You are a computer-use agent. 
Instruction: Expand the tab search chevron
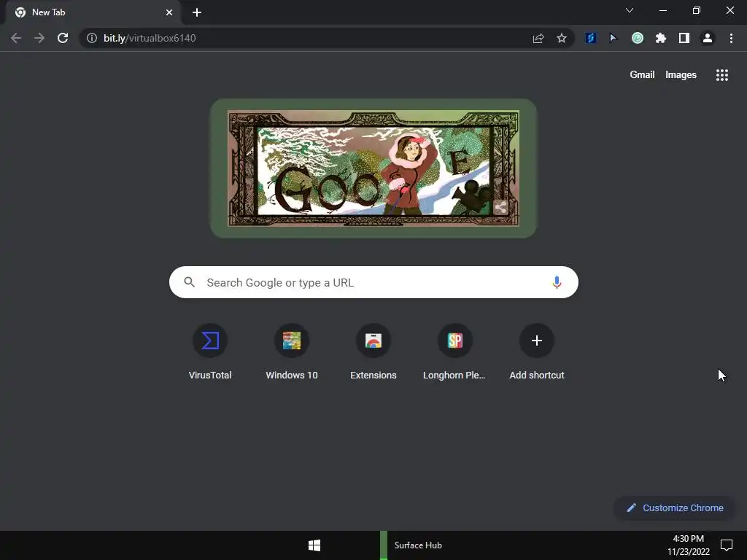(x=630, y=10)
